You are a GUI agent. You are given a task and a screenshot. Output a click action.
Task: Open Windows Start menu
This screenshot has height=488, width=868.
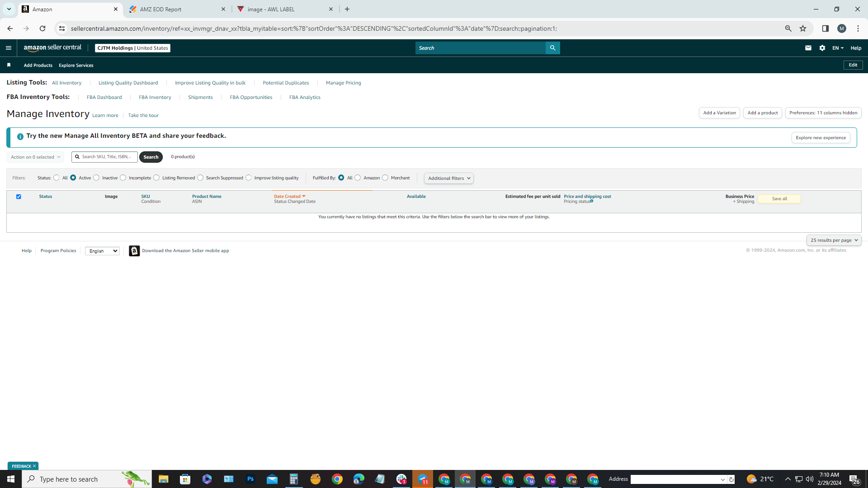point(11,479)
